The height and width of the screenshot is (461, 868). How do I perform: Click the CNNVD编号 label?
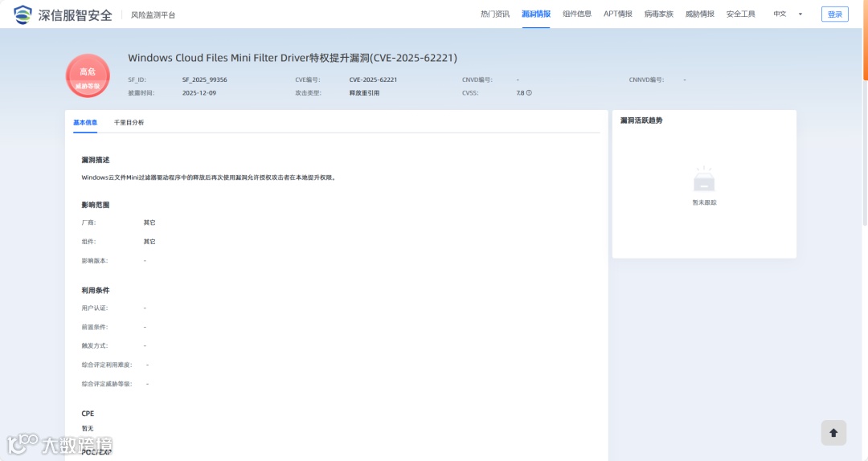646,80
